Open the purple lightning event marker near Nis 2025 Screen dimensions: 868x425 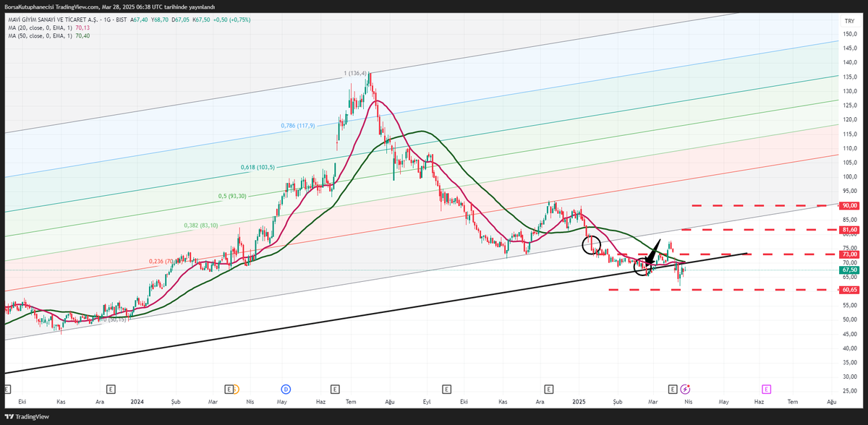685,389
